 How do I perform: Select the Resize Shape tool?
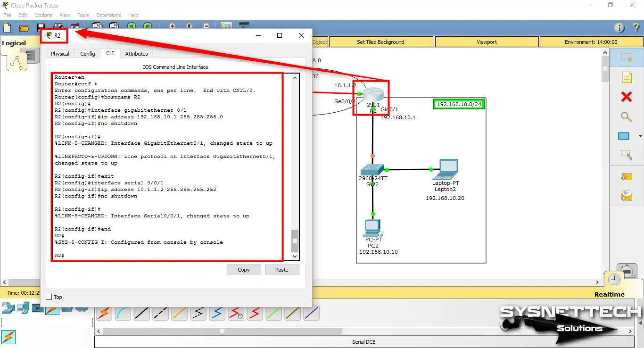(626, 154)
